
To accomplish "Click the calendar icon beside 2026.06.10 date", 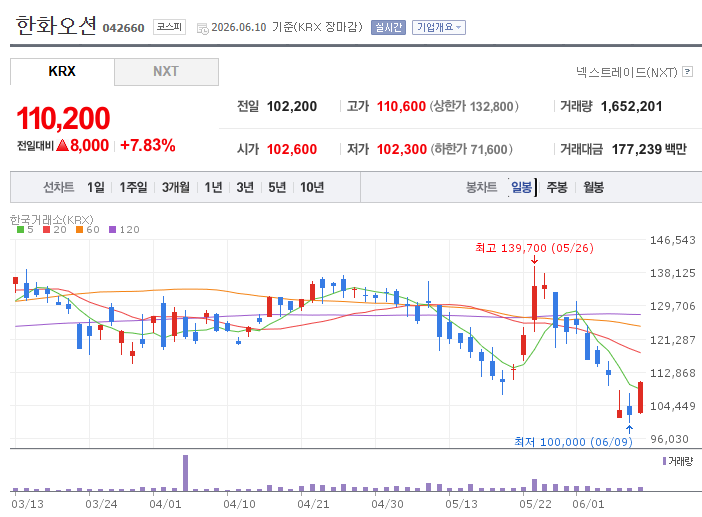I will coord(203,29).
